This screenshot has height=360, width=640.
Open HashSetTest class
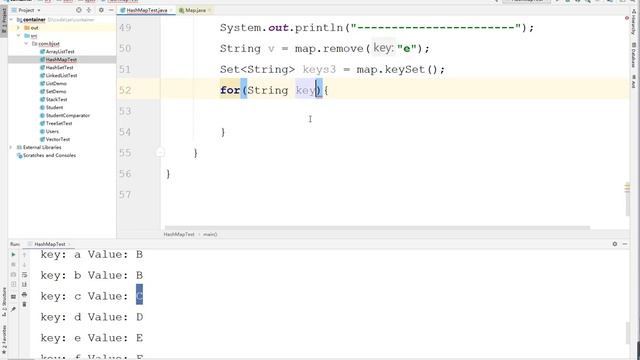click(59, 68)
